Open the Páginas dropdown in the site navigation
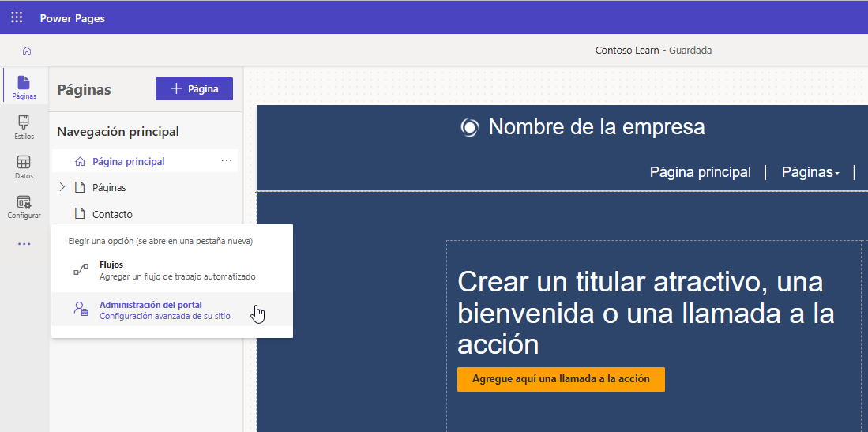 (x=810, y=173)
